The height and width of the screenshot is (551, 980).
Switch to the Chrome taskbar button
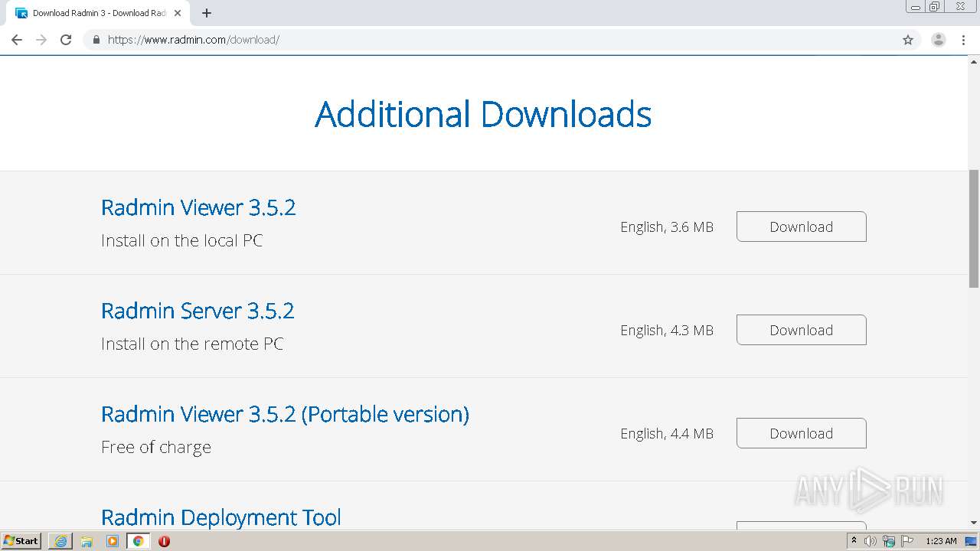(139, 541)
